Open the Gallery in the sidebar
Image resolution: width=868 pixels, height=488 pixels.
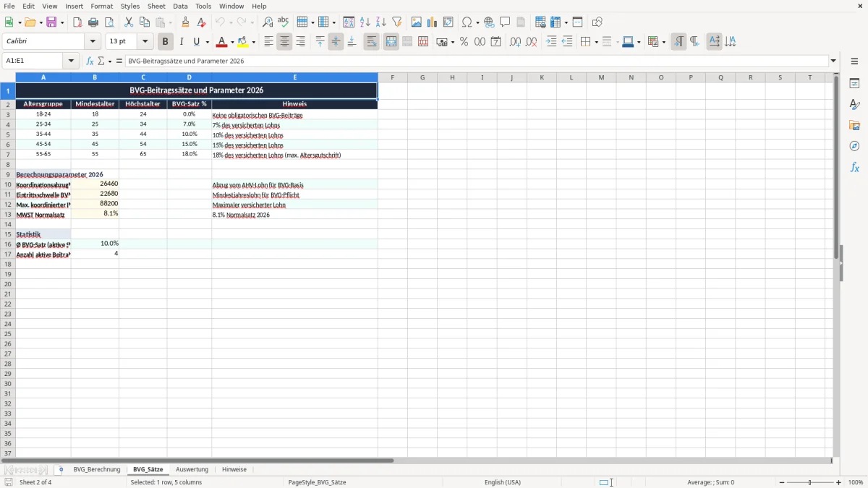point(854,125)
